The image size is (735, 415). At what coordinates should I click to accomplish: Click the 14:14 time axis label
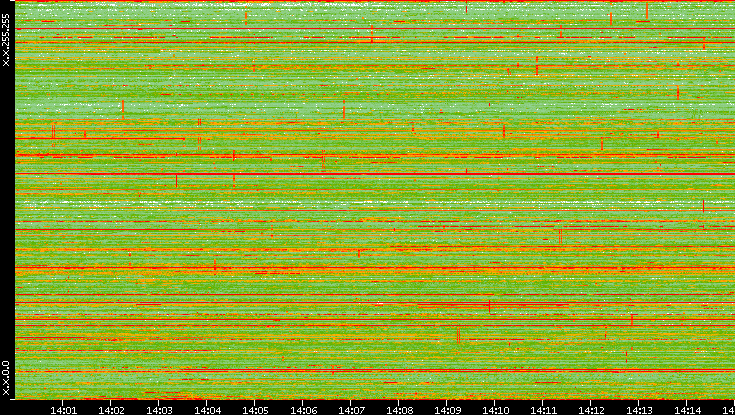pos(687,410)
